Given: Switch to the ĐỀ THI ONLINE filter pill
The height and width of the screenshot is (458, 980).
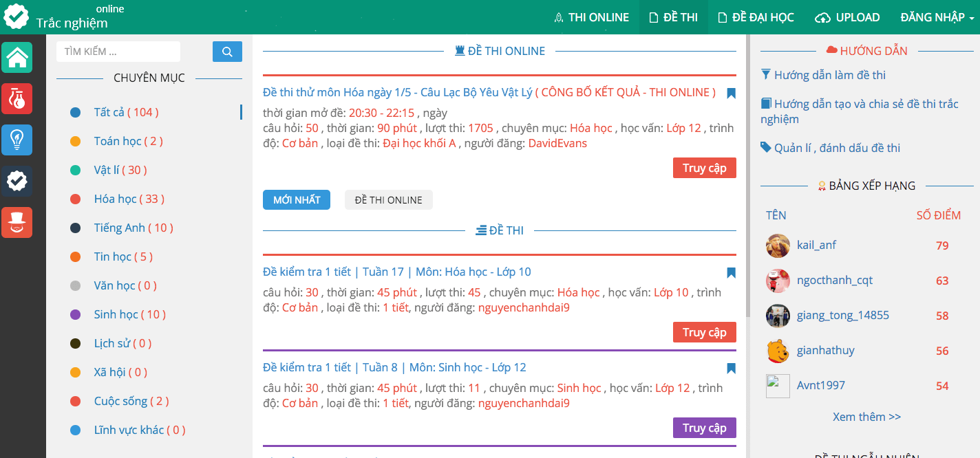Looking at the screenshot, I should pyautogui.click(x=388, y=200).
